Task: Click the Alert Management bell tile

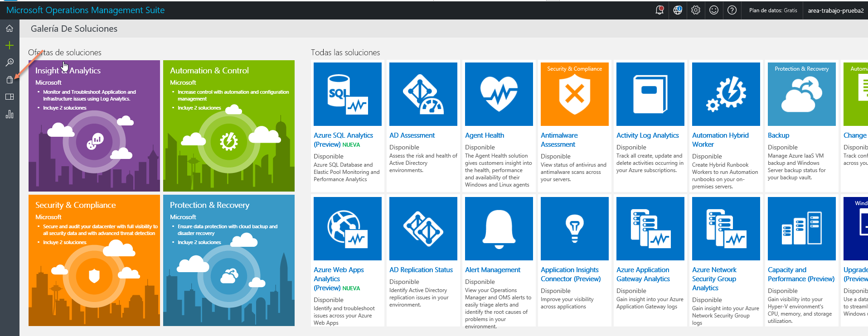Action: pyautogui.click(x=499, y=229)
